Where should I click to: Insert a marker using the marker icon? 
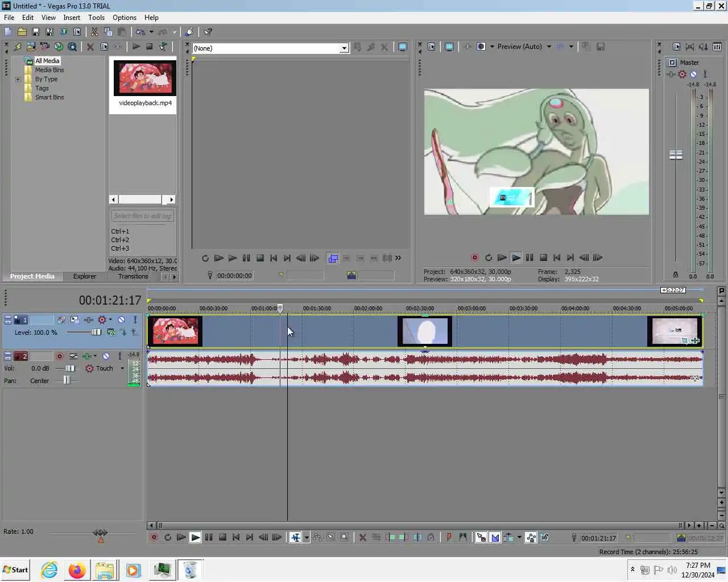click(x=449, y=537)
